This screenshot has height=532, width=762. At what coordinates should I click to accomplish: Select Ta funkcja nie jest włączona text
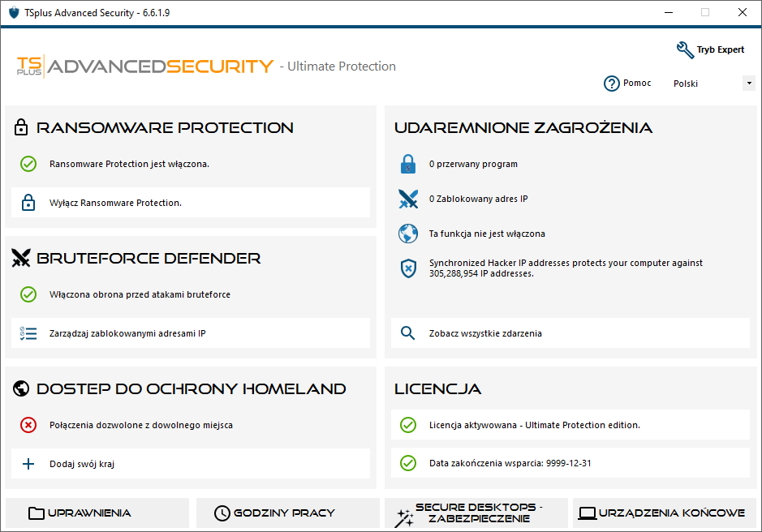(487, 234)
